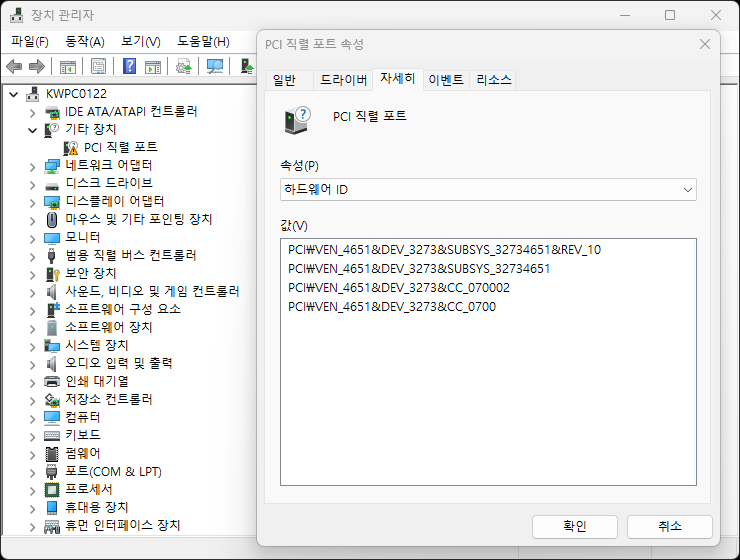Expand the 시스템 장치 category

coord(33,347)
